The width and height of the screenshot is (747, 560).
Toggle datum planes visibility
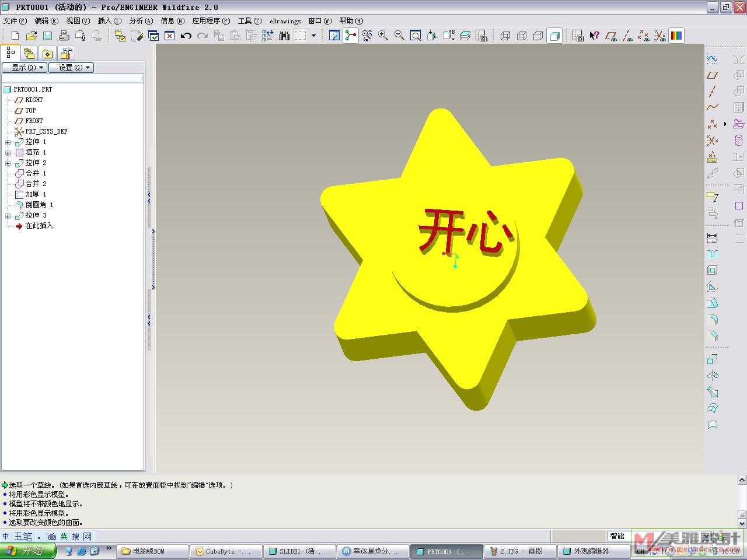click(x=611, y=36)
